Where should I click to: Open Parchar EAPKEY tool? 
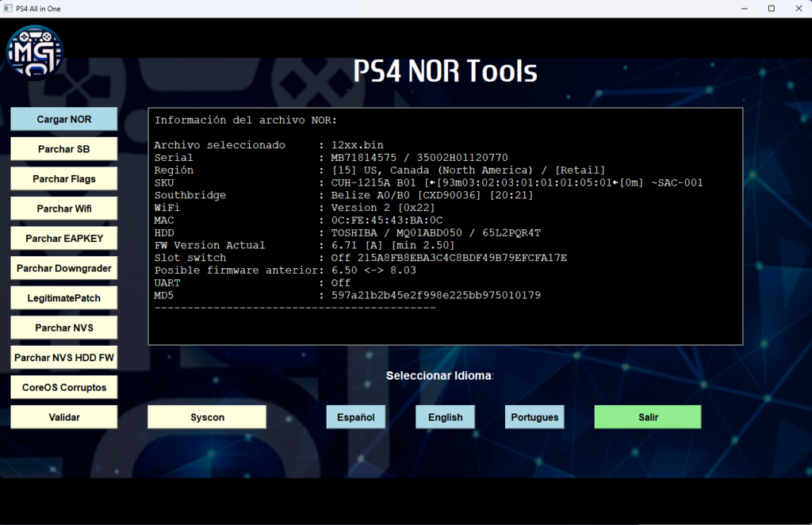tap(63, 238)
